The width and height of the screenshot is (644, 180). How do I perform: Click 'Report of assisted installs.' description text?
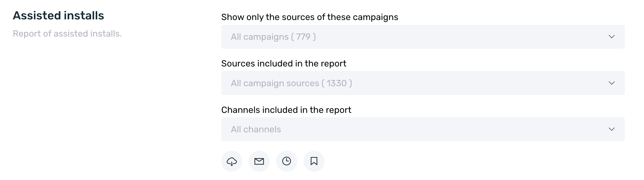(x=67, y=34)
